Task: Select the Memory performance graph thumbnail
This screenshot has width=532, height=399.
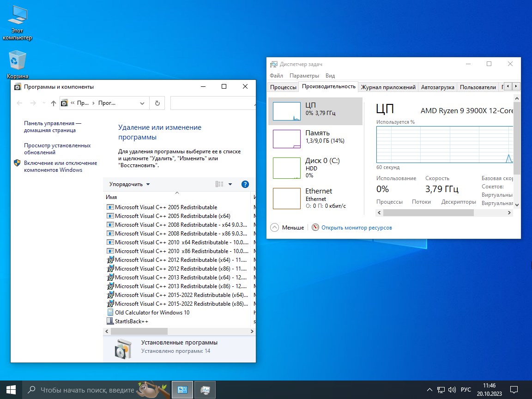Action: (x=287, y=139)
